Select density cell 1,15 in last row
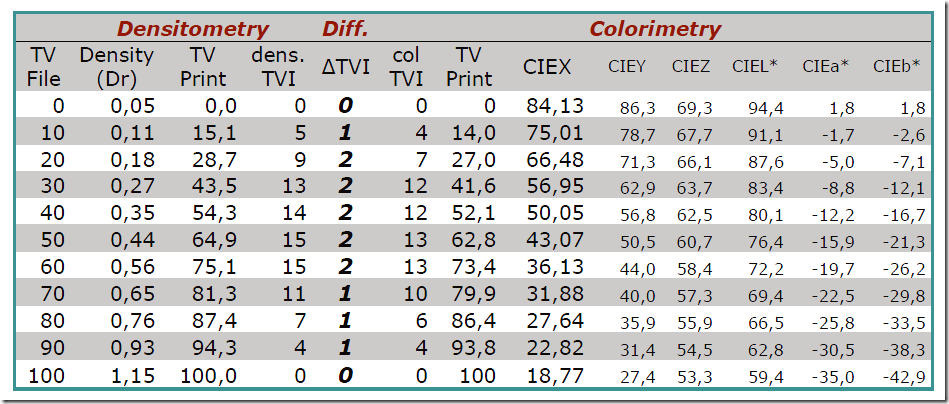 pos(132,376)
